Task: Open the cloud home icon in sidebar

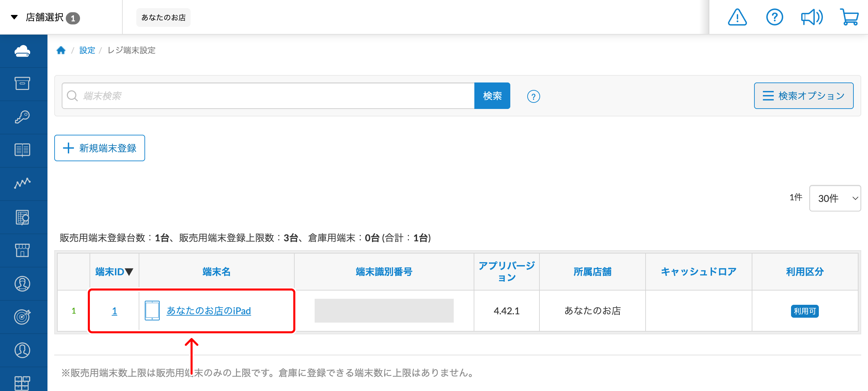Action: pos(22,51)
